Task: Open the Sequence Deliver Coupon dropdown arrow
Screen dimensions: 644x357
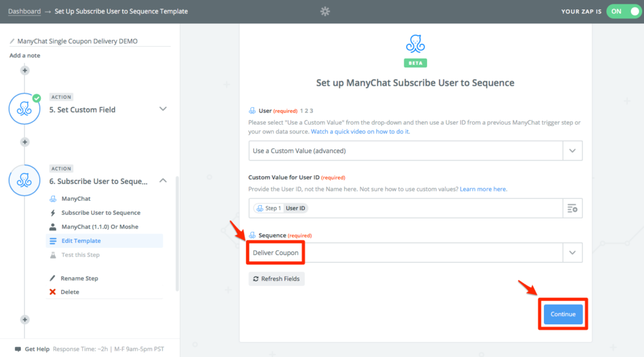Action: (x=572, y=252)
